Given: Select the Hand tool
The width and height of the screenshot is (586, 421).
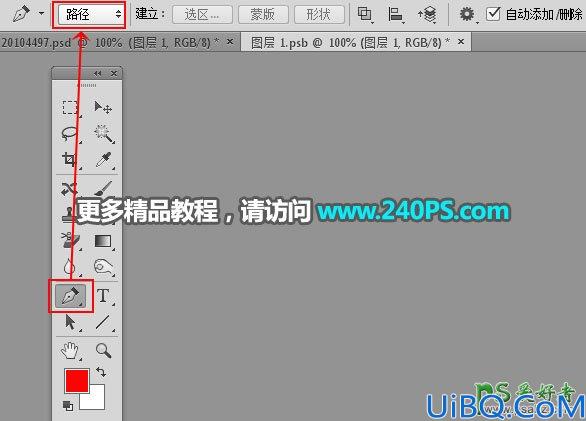Looking at the screenshot, I should point(70,351).
